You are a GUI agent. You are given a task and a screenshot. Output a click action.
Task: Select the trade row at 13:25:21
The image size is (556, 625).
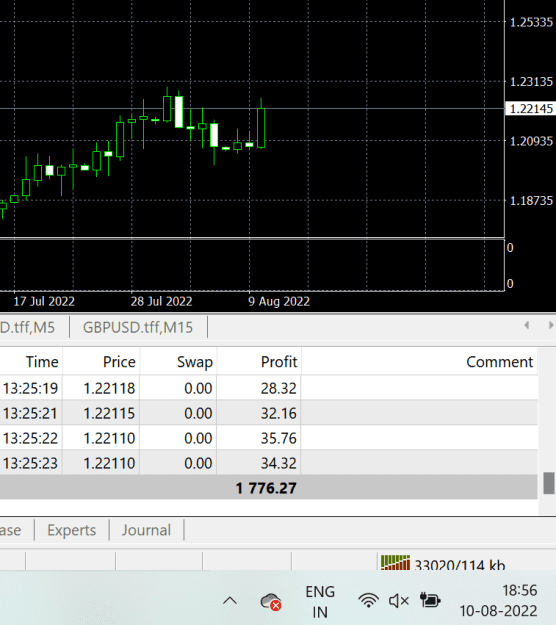coord(269,413)
